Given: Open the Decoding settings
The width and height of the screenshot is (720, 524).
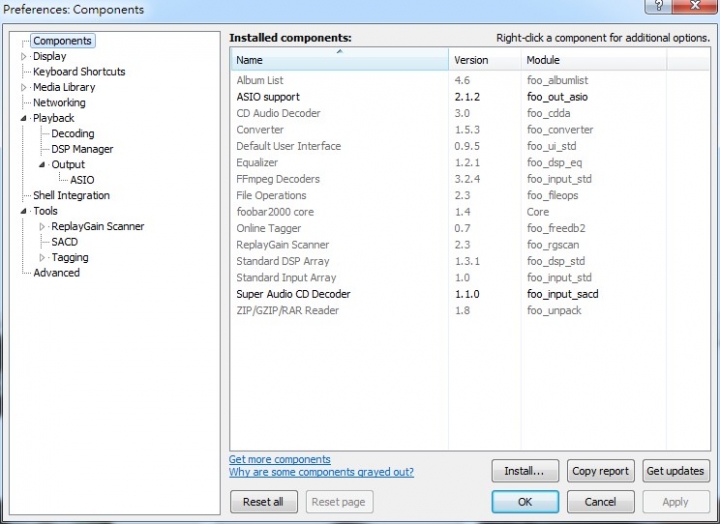Looking at the screenshot, I should pos(73,134).
